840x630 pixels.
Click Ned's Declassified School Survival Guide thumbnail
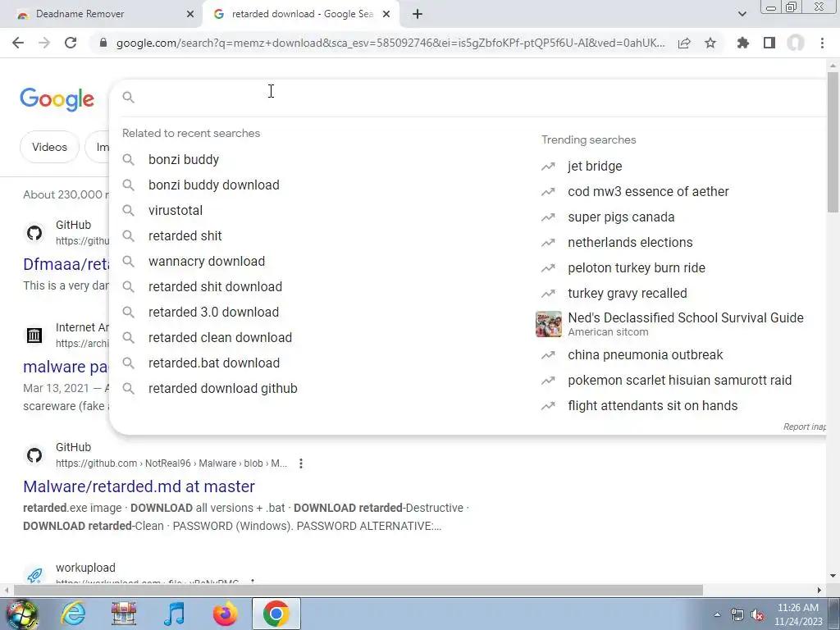[549, 324]
